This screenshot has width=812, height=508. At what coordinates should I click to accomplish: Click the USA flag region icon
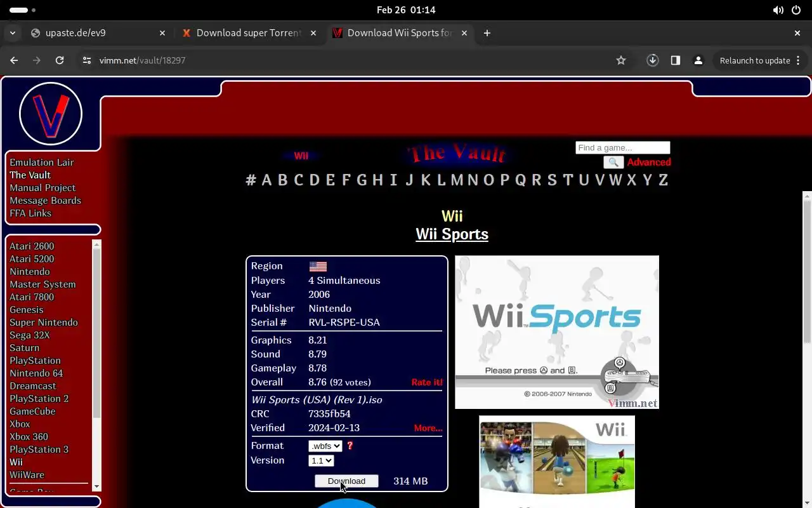318,267
